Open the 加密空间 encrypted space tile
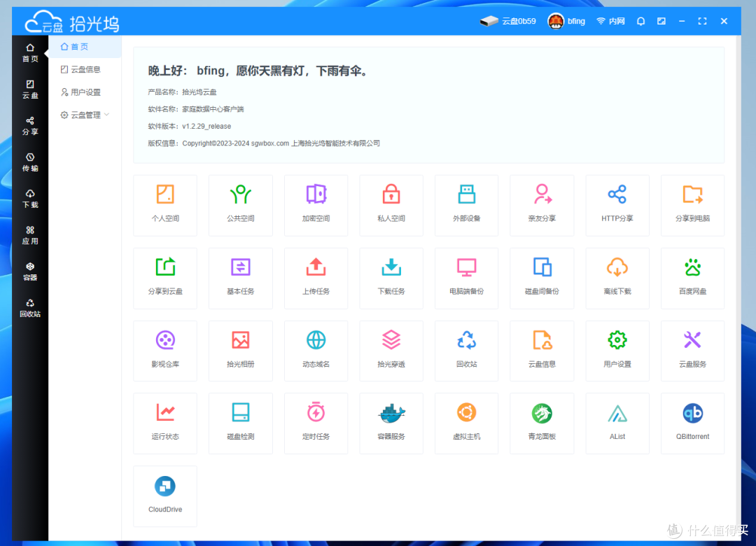Screen dimensions: 756x546 click(x=316, y=205)
